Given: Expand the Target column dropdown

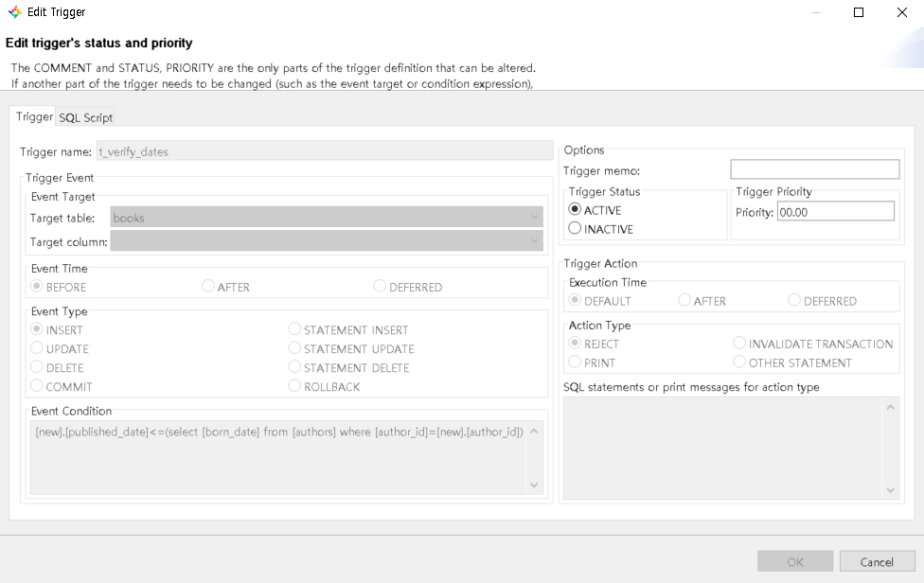Looking at the screenshot, I should pos(327,241).
